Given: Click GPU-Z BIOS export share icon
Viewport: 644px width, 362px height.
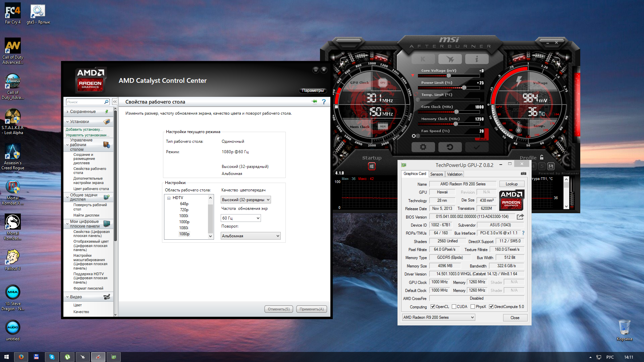Looking at the screenshot, I should [520, 217].
